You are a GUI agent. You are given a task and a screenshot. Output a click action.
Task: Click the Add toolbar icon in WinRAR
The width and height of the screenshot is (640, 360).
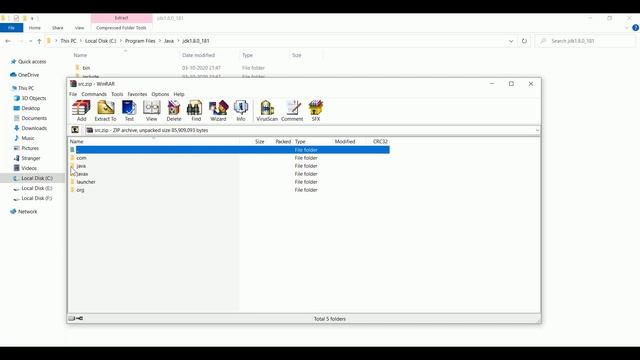[81, 111]
